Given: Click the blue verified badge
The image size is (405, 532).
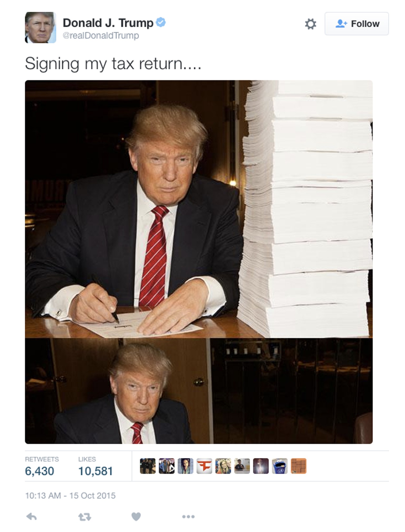Looking at the screenshot, I should (x=161, y=22).
